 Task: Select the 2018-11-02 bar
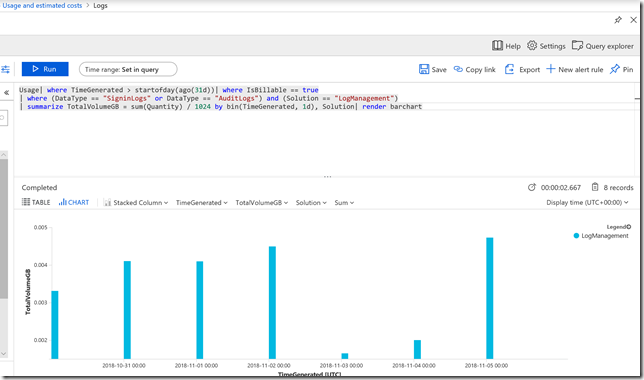pos(272,303)
